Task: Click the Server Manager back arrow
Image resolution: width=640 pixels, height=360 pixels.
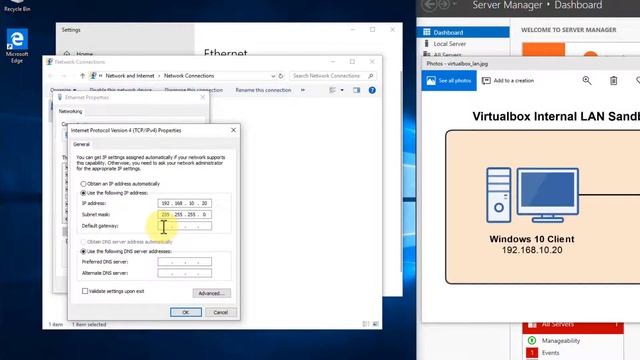Action: pyautogui.click(x=429, y=5)
